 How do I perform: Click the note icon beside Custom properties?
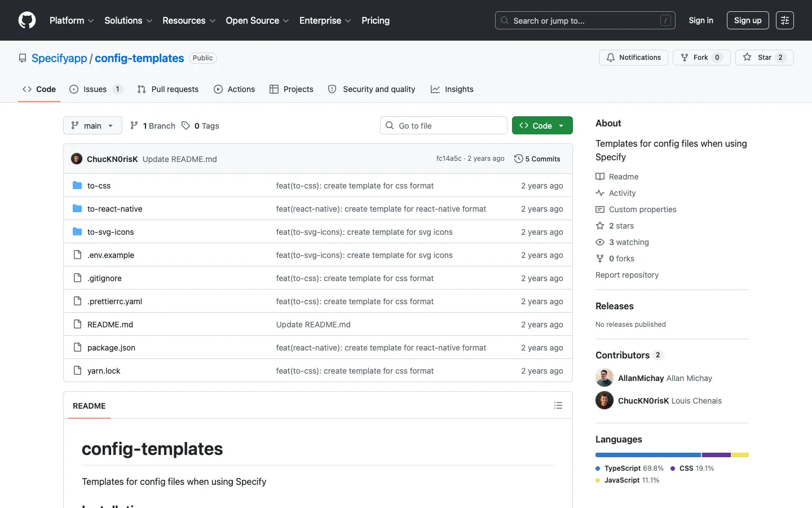pos(600,209)
